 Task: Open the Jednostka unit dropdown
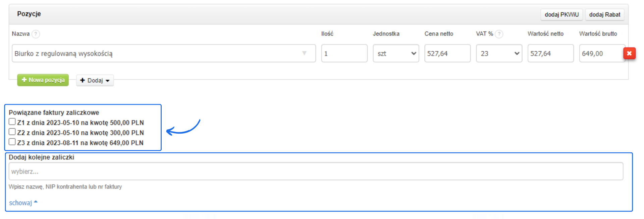396,53
